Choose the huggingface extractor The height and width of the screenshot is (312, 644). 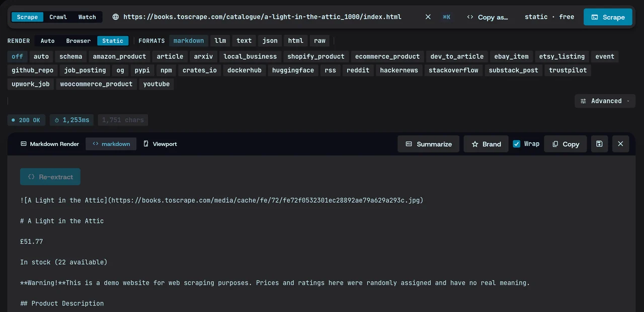(x=293, y=70)
